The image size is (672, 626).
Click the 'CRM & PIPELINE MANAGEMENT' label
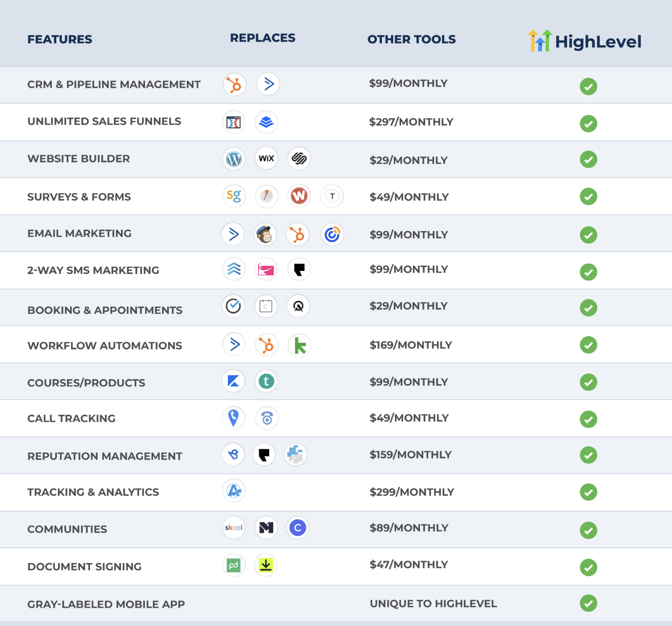(x=114, y=84)
